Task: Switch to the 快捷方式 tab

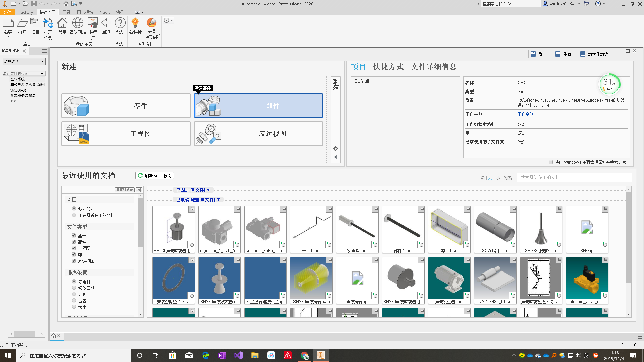Action: coord(388,67)
